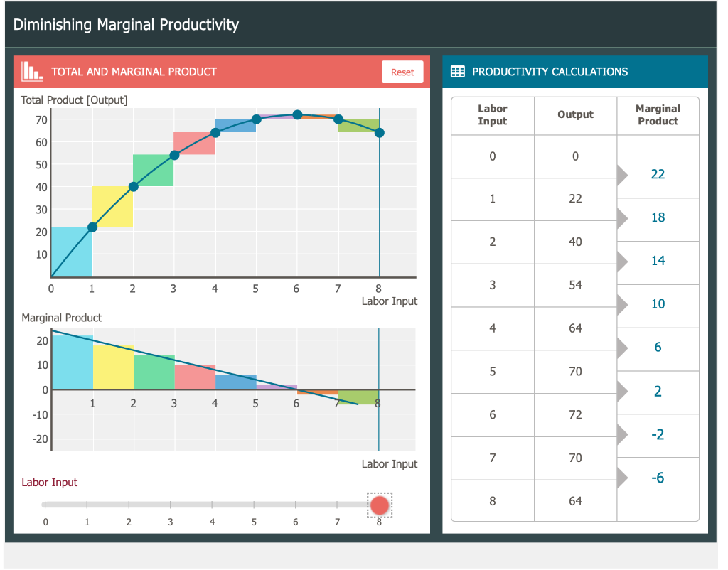728x570 pixels.
Task: Select the data point at labor input 6
Action: pyautogui.click(x=296, y=113)
